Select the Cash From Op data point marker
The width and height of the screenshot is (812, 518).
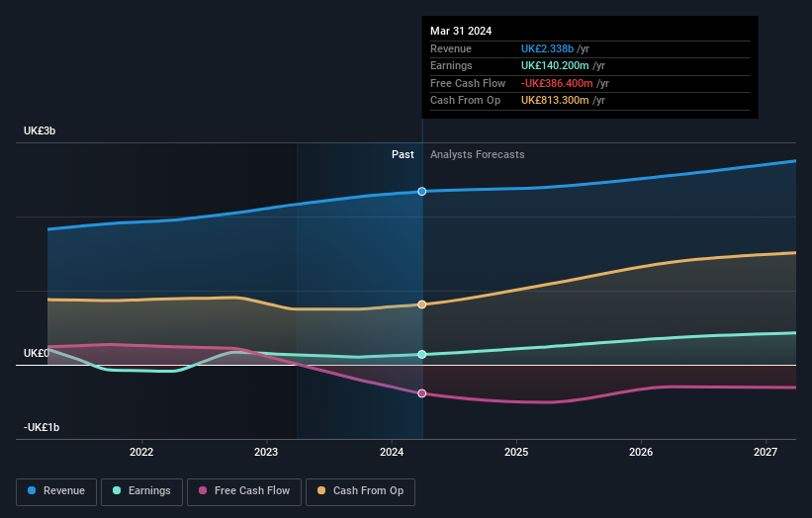pyautogui.click(x=422, y=304)
